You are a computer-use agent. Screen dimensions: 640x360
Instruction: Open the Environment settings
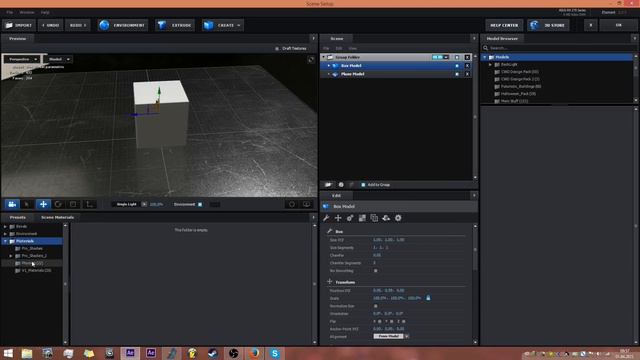coord(123,25)
